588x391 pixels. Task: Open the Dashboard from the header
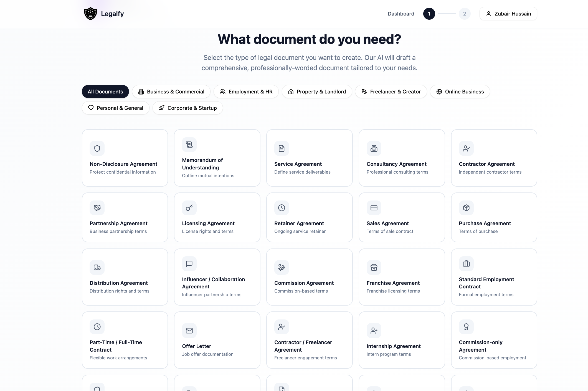tap(401, 14)
